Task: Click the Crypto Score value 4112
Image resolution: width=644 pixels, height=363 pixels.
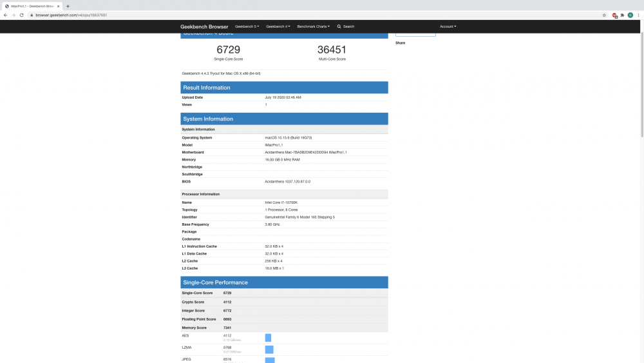Action: click(x=227, y=302)
